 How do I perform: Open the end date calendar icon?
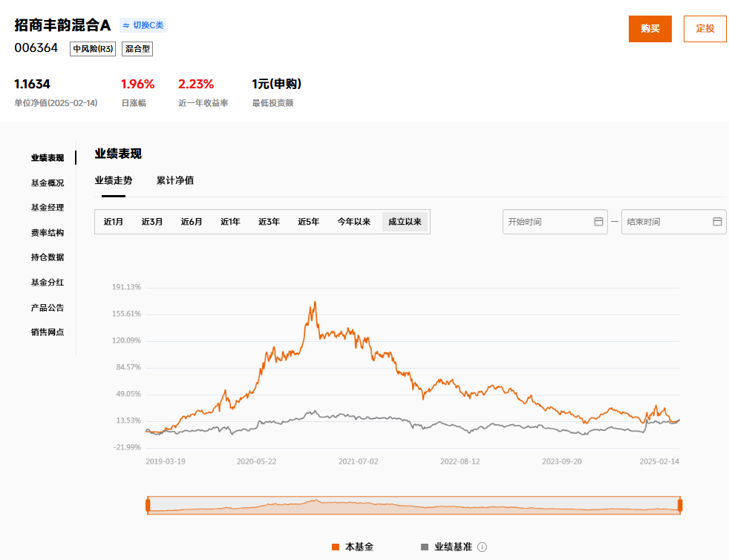point(717,222)
